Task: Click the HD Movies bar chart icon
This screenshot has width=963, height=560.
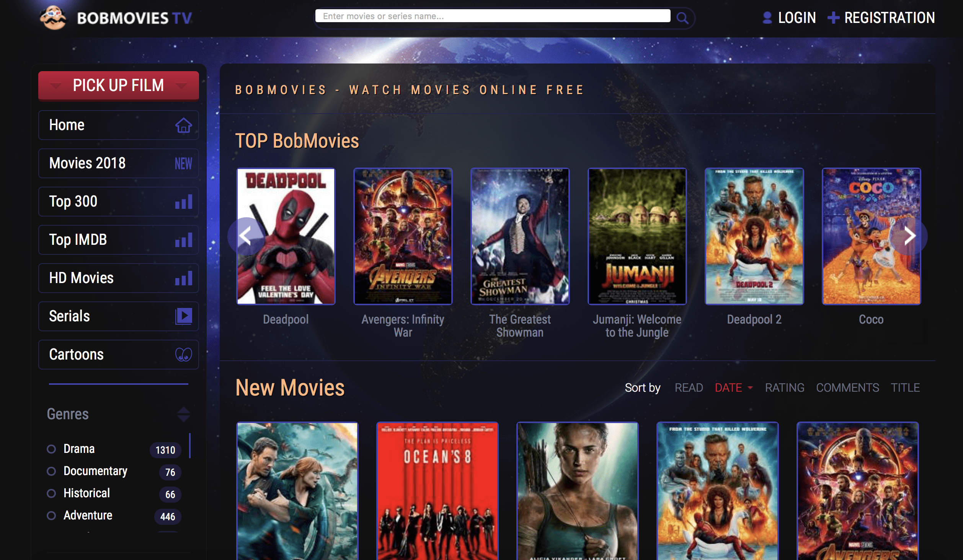Action: [x=184, y=277]
